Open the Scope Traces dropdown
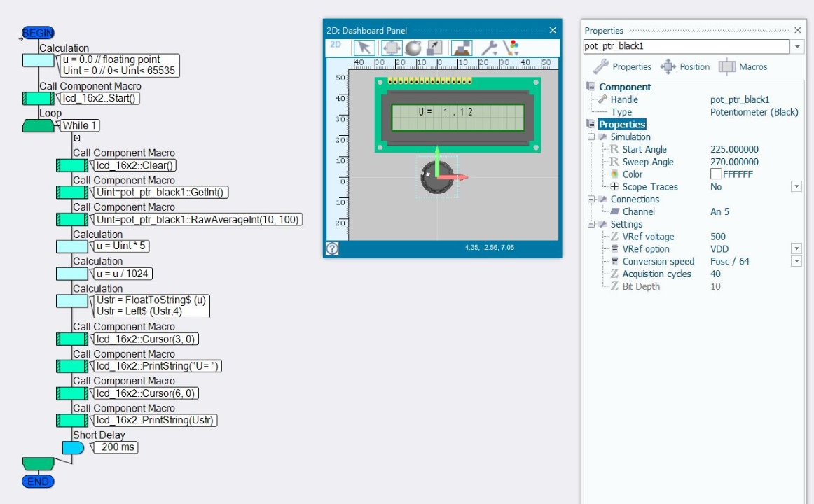Viewport: 814px width, 504px height. (796, 186)
